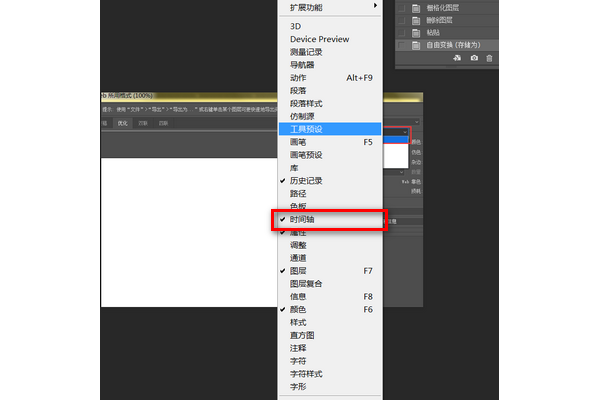Open the 注释 panel
600x400 pixels.
click(x=330, y=348)
